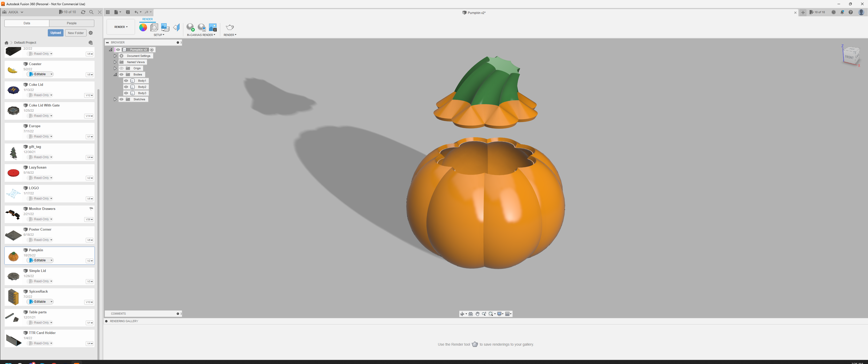
Task: Start the In-Canvas Render
Action: [x=190, y=27]
